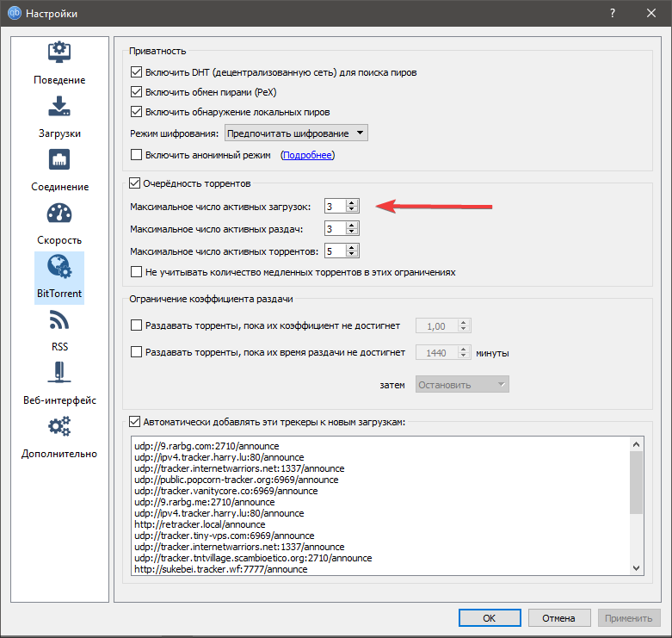Select the Веб-интерфейс icon
Viewport: 672px width, 638px height.
[59, 375]
